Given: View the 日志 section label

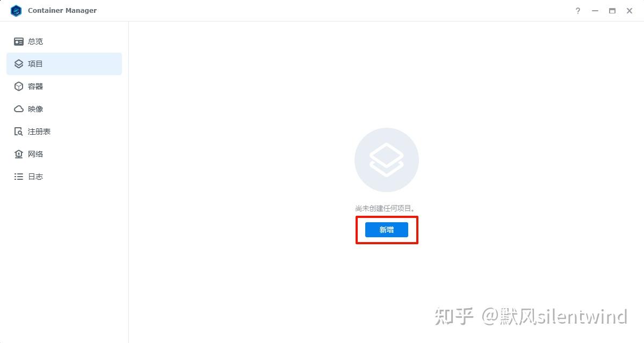Looking at the screenshot, I should 35,177.
